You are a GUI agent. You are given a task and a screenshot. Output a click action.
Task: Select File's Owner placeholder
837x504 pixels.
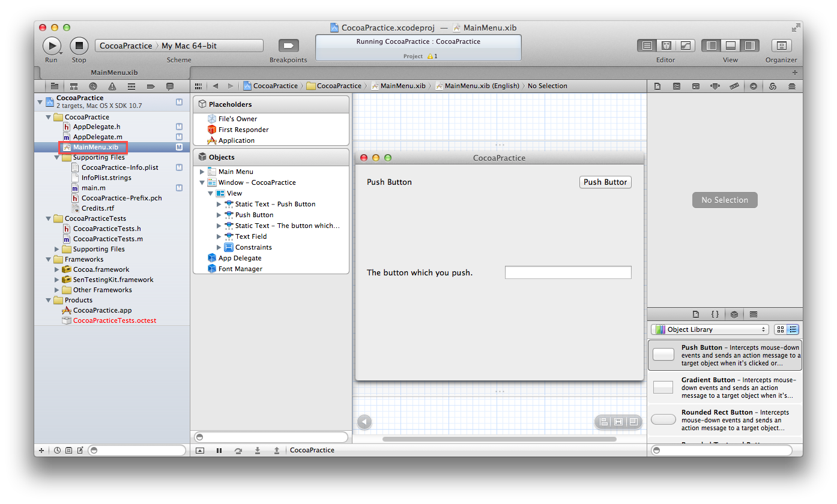click(x=238, y=119)
